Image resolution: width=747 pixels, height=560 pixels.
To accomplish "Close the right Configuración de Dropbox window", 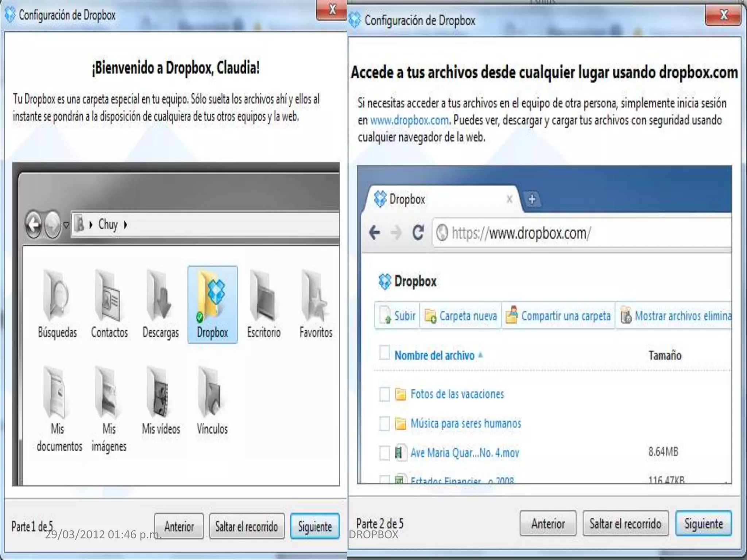I will [723, 15].
